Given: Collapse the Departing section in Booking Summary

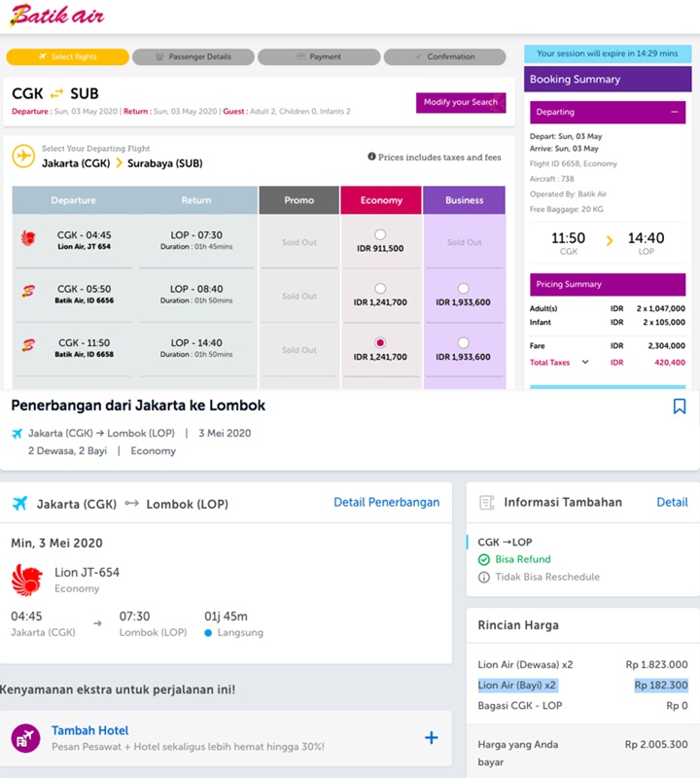Looking at the screenshot, I should click(674, 112).
